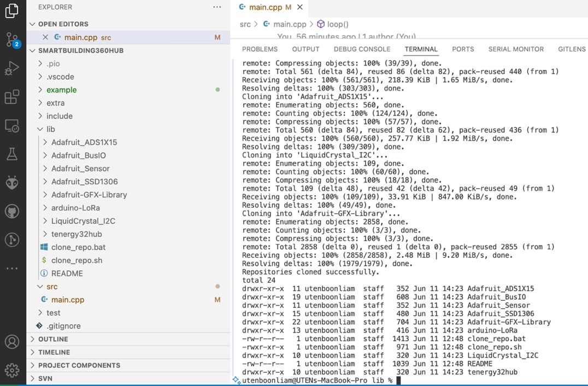
Task: Select the TERMINAL panel tab
Action: [x=421, y=49]
